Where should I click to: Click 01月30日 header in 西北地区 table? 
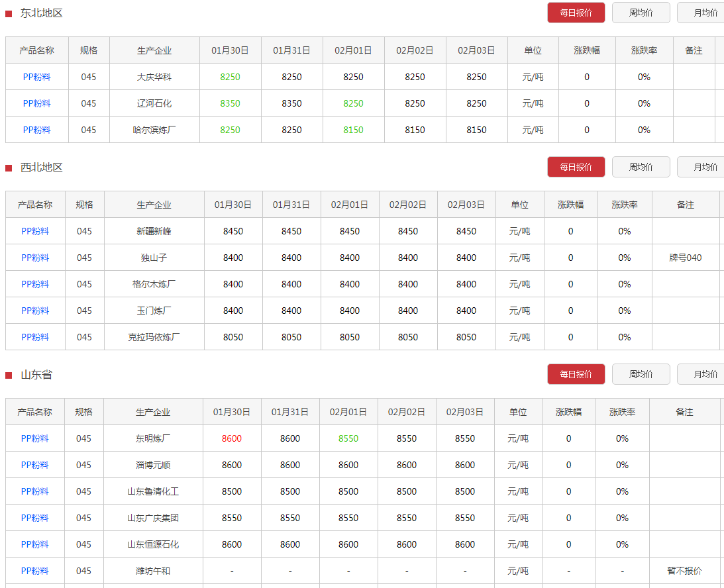(233, 205)
